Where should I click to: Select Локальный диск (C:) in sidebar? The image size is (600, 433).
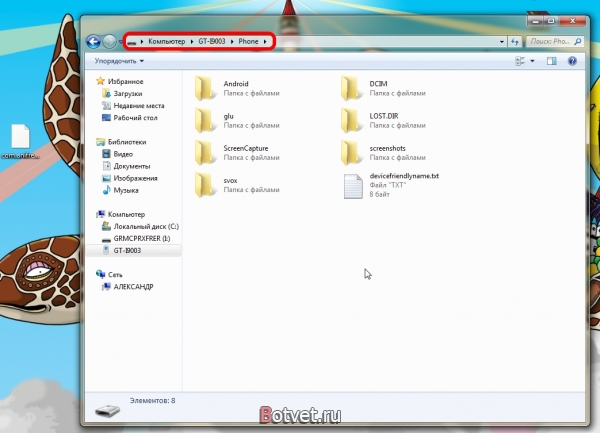click(x=145, y=227)
